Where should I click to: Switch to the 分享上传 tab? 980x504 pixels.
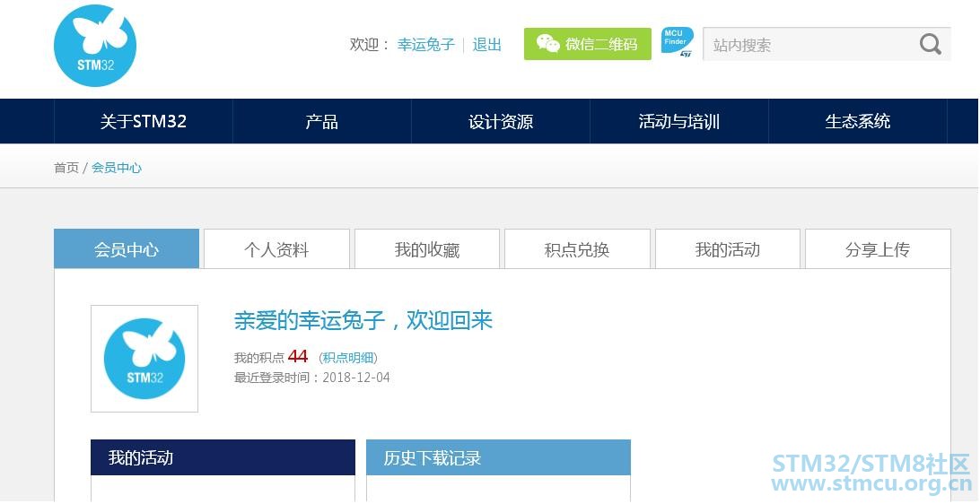coord(878,249)
